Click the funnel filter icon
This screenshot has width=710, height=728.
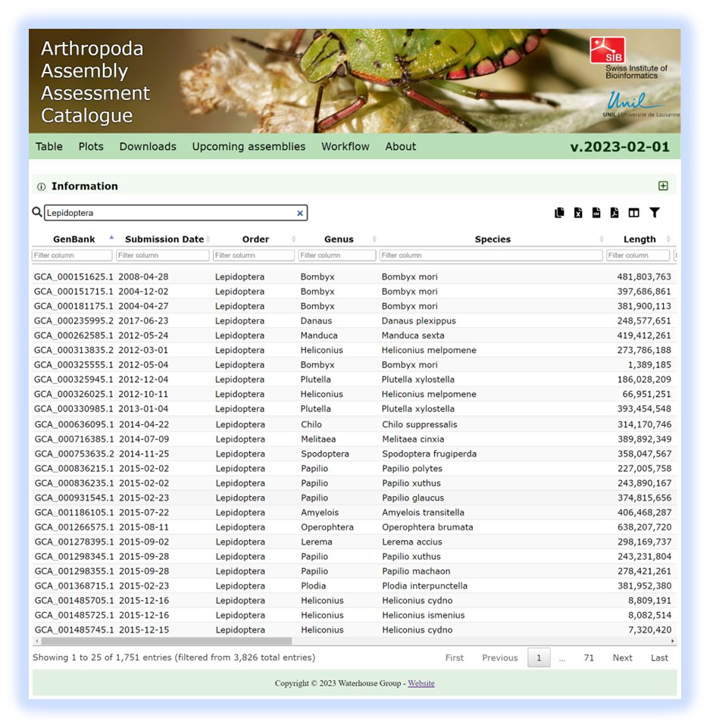pyautogui.click(x=654, y=213)
